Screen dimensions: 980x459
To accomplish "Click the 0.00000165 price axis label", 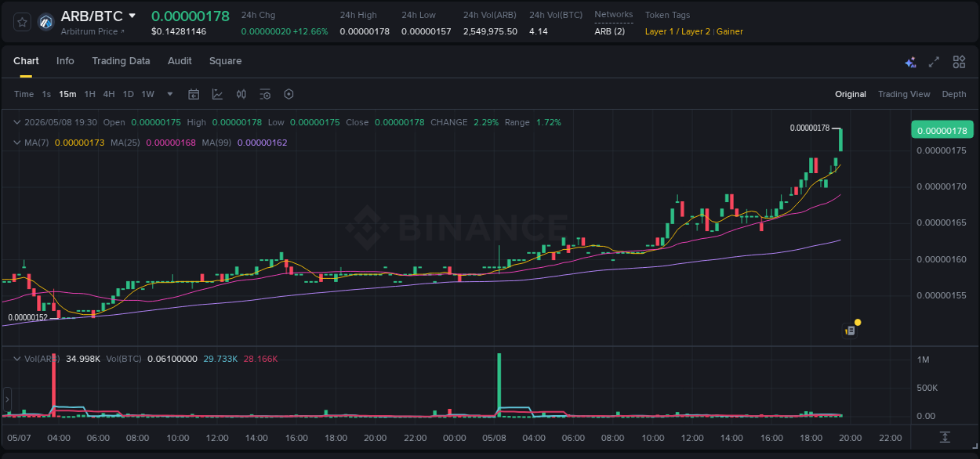I will (943, 223).
